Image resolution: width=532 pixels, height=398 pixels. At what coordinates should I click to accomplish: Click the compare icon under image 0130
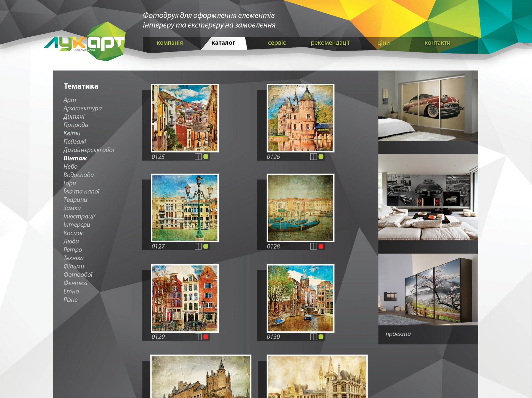[x=313, y=336]
